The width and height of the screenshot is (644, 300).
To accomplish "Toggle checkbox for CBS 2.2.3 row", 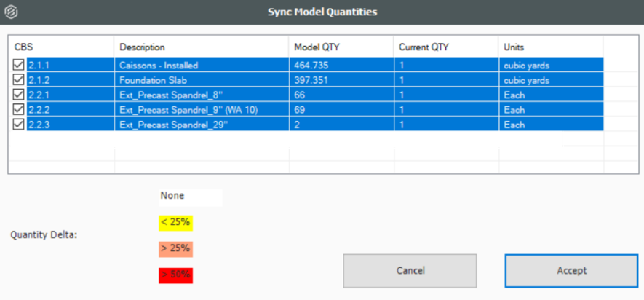I will tap(19, 125).
